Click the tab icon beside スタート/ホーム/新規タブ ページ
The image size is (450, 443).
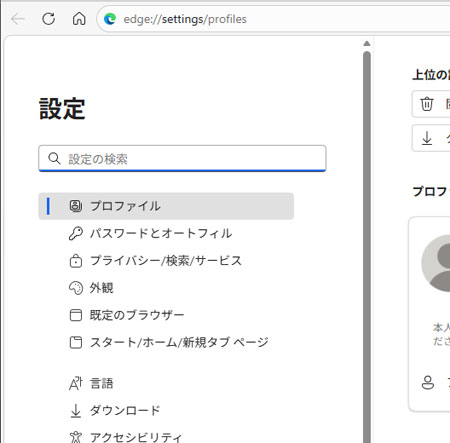point(76,342)
